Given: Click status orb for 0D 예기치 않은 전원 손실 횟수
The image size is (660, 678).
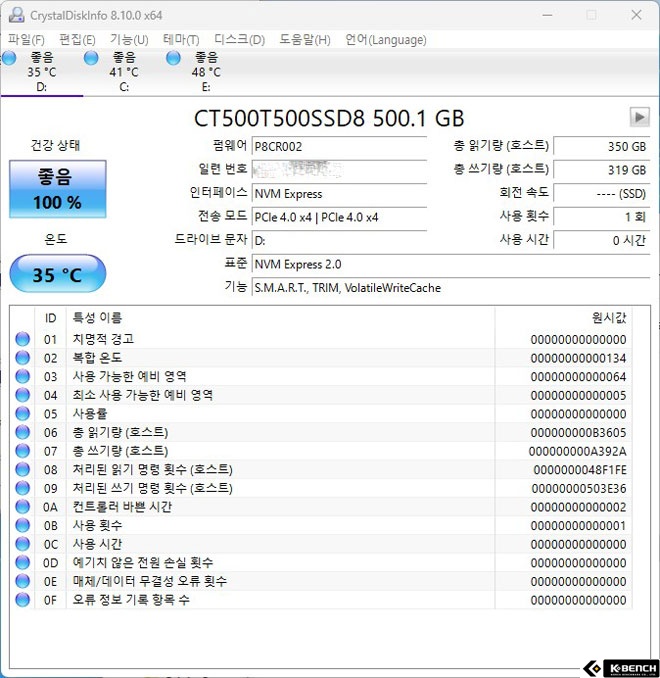Looking at the screenshot, I should [x=22, y=562].
